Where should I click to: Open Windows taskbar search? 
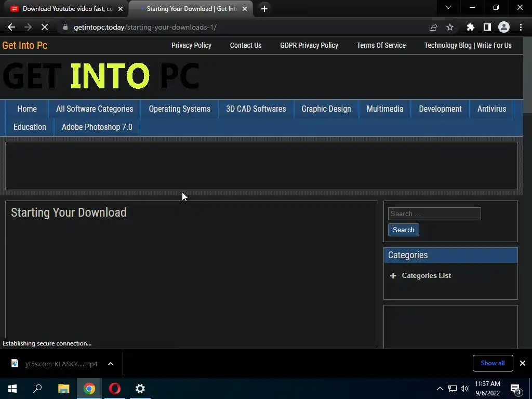coord(37,389)
